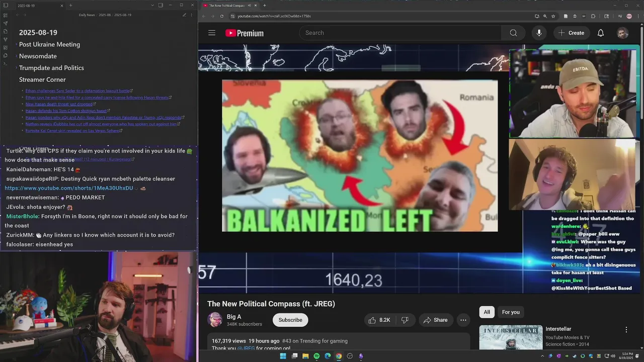Open Obsidian canvas grid ribbon icon

tap(5, 47)
